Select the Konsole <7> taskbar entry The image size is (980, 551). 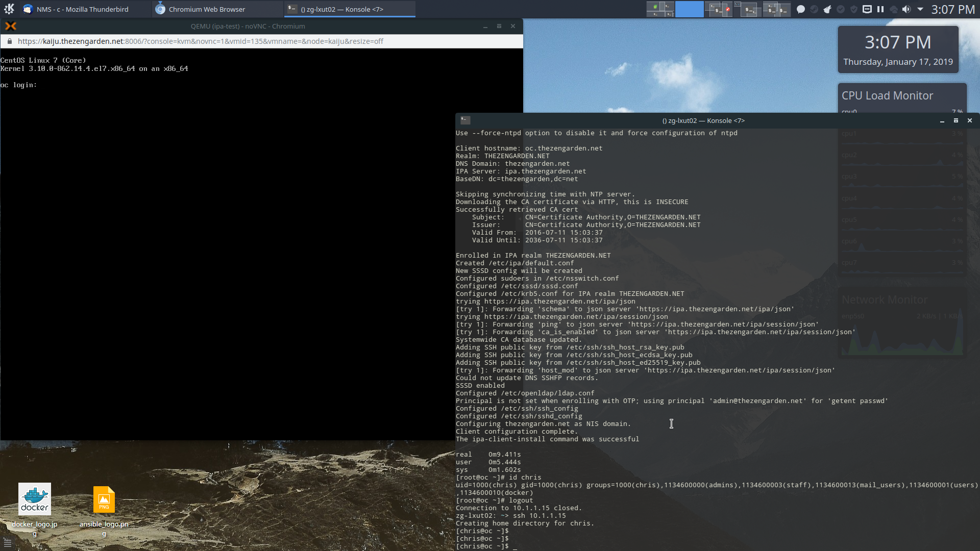click(x=350, y=9)
